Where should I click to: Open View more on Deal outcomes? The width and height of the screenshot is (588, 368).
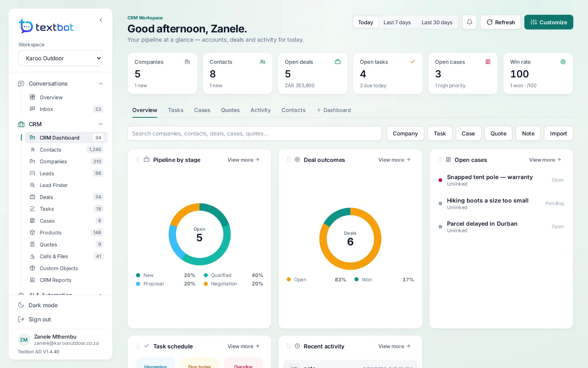(394, 160)
